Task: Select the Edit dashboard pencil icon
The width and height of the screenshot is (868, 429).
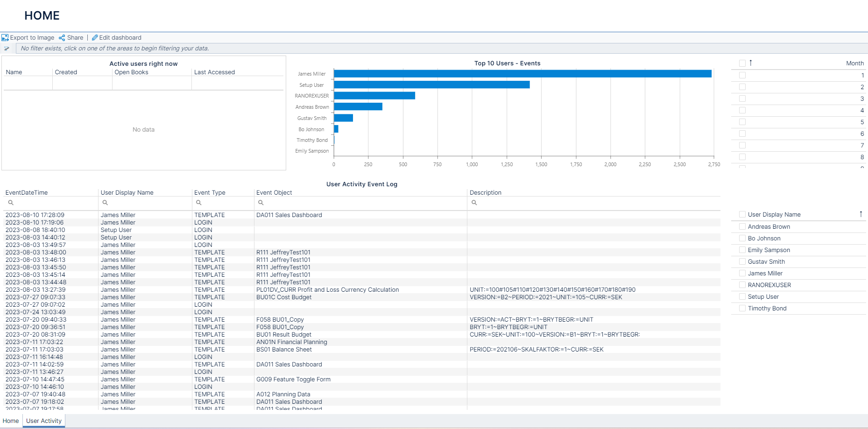Action: (x=95, y=37)
